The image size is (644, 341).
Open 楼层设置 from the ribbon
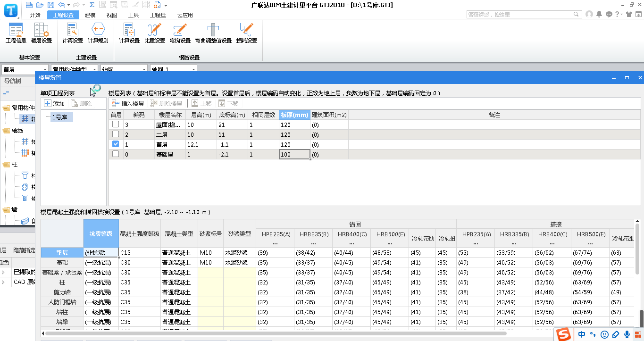[42, 33]
